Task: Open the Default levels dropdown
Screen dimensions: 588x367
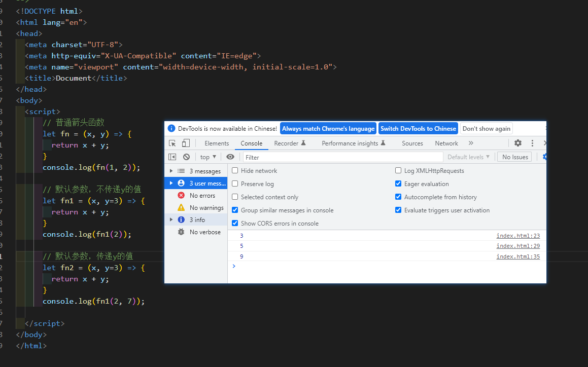Action: pyautogui.click(x=468, y=157)
